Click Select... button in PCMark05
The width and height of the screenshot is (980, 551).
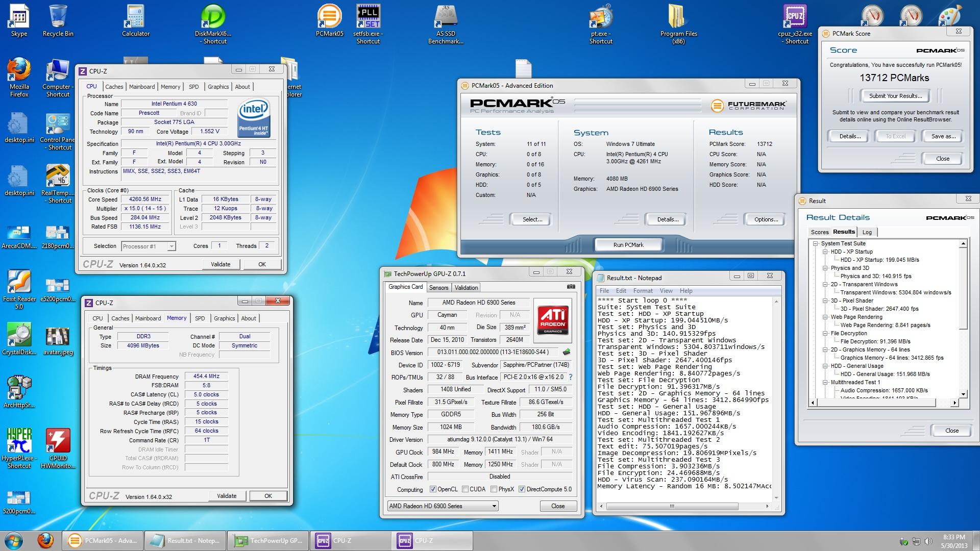click(x=532, y=219)
